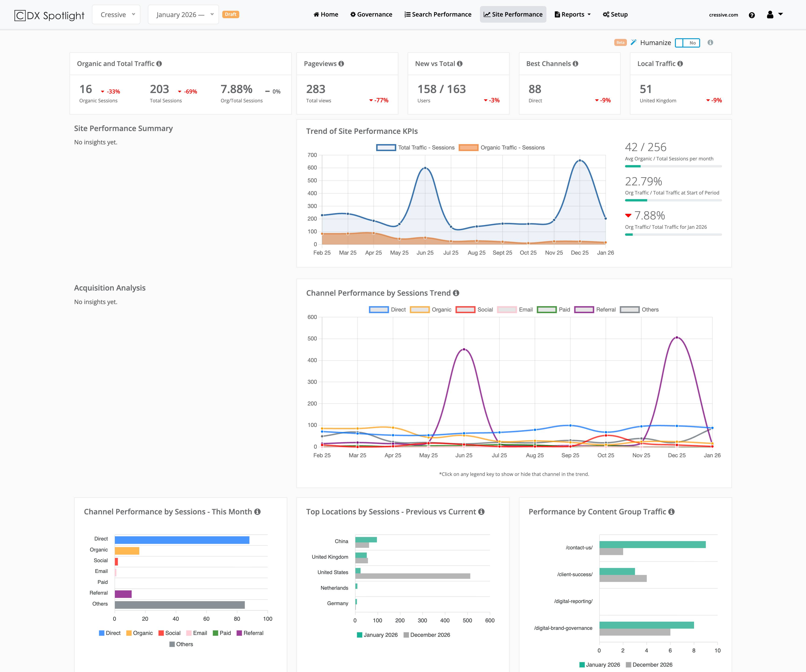Open the January 2026 period dropdown
The width and height of the screenshot is (806, 672).
click(183, 14)
